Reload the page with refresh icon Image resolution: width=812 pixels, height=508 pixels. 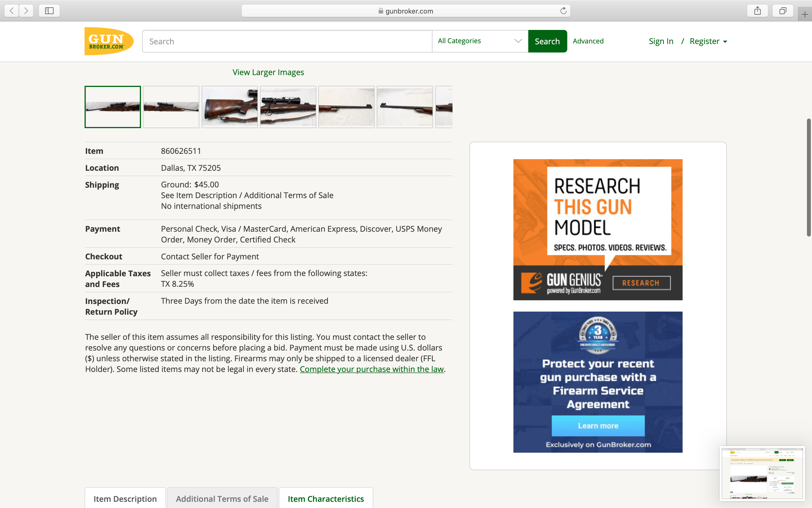(563, 11)
